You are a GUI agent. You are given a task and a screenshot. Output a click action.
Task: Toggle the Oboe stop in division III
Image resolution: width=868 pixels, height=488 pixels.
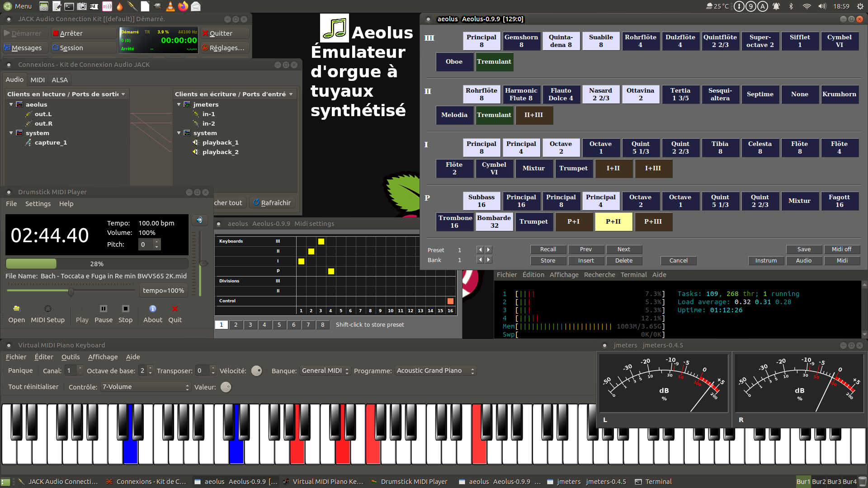coord(454,62)
